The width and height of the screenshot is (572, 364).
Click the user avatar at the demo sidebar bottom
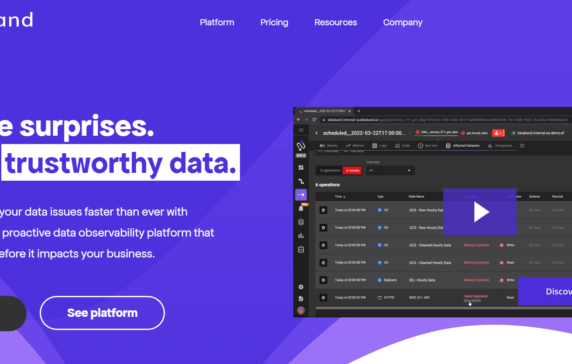[301, 310]
